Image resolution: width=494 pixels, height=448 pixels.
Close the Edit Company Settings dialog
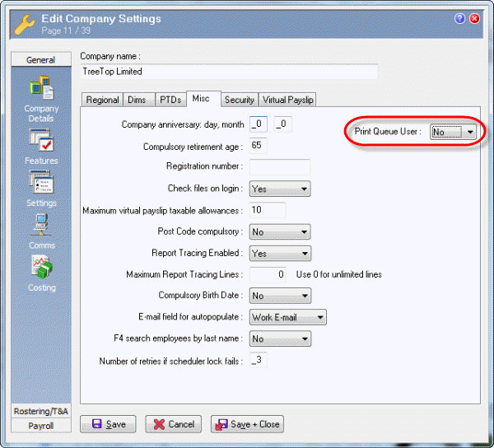(474, 19)
